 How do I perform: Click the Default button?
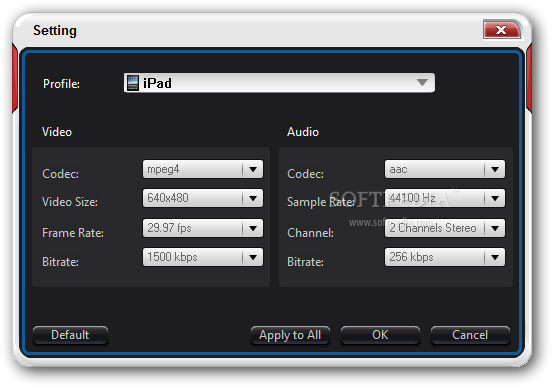[70, 335]
